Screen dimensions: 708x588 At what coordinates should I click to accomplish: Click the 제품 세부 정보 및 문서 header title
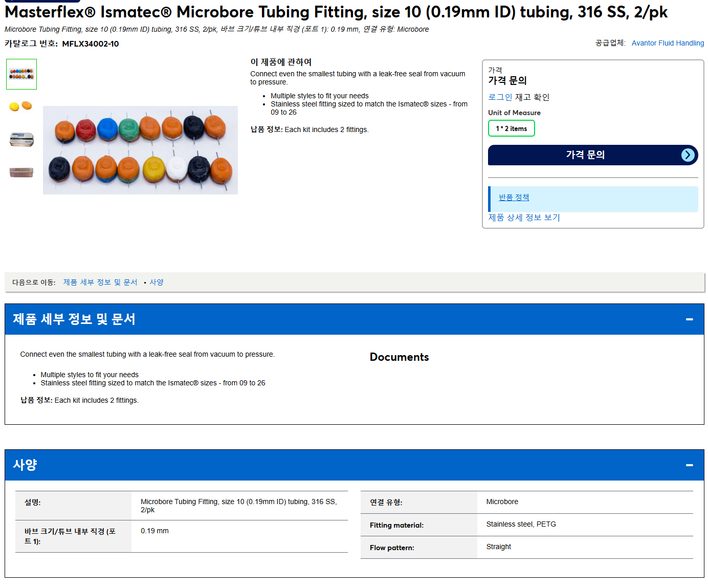tap(74, 319)
